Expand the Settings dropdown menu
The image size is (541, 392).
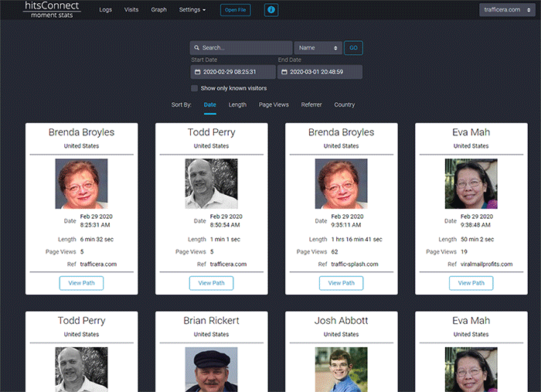[192, 10]
